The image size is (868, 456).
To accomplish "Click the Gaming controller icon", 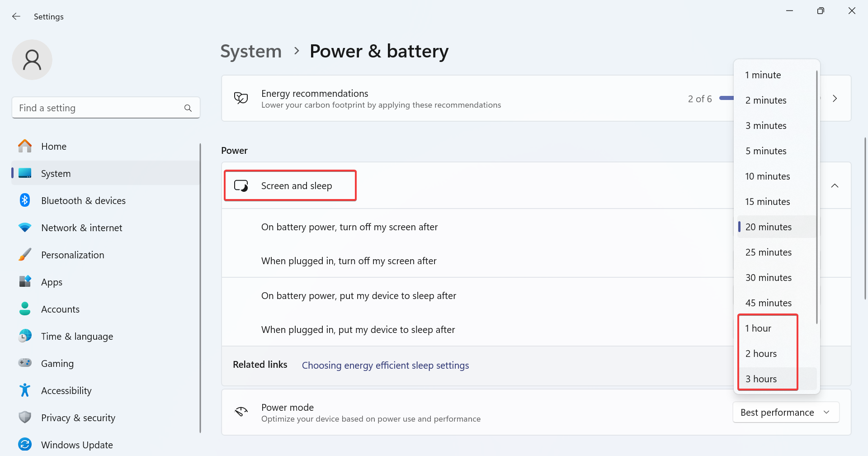I will [x=25, y=363].
